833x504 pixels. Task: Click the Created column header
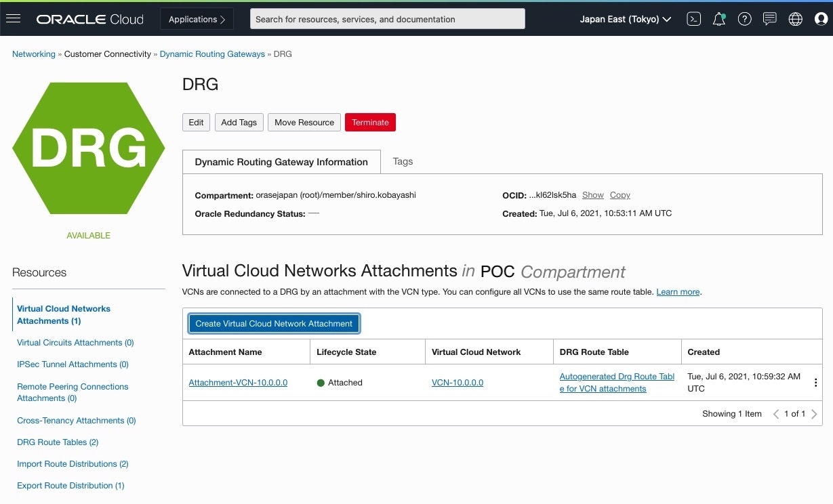[704, 352]
